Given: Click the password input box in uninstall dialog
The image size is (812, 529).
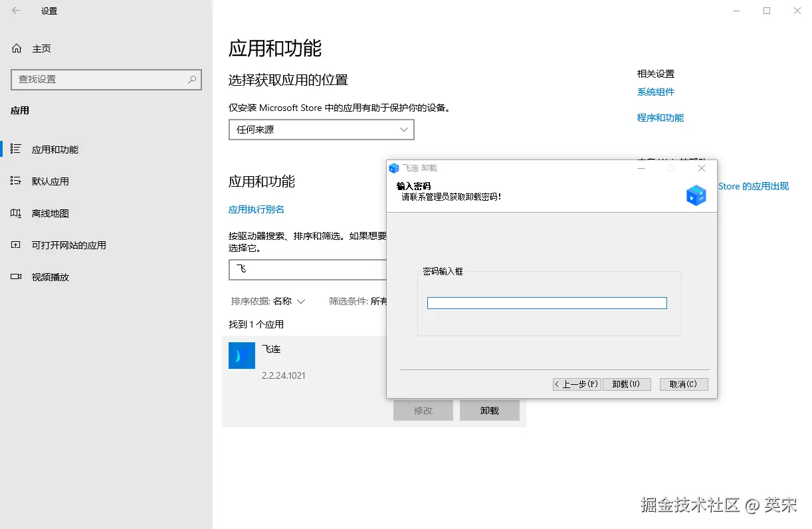Looking at the screenshot, I should pyautogui.click(x=547, y=303).
